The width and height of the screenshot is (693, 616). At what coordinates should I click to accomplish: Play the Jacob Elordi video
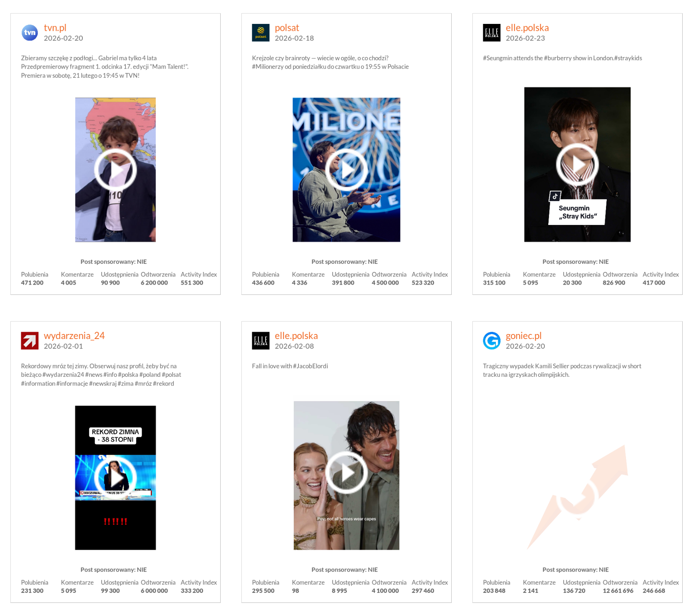coord(346,473)
